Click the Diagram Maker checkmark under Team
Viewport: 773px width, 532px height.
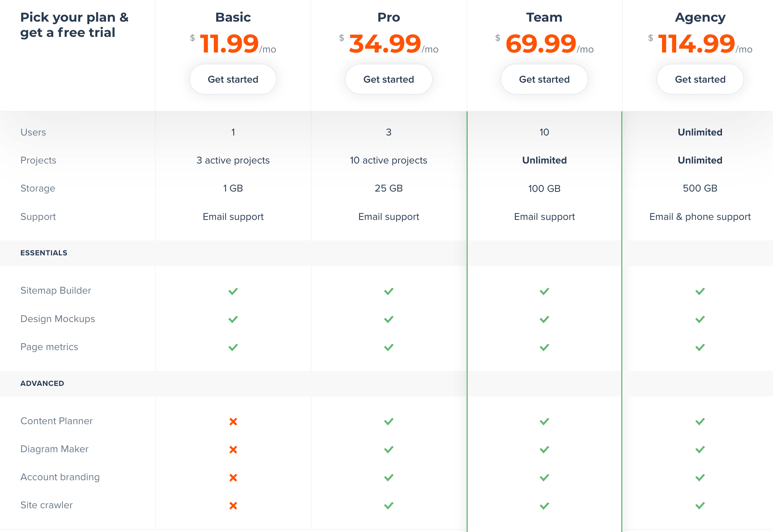[544, 449]
